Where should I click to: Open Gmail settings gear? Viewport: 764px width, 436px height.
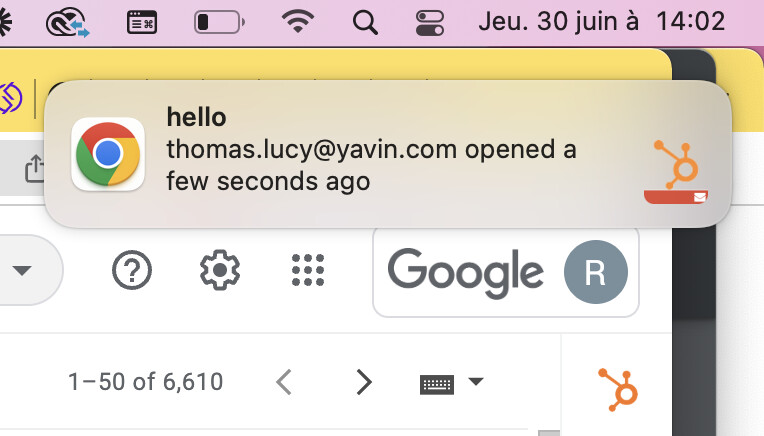[220, 270]
